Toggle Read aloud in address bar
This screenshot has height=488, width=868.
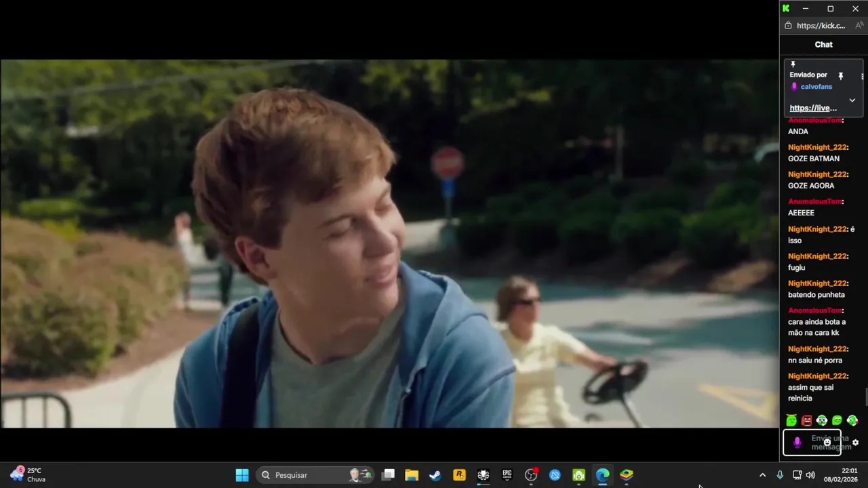[859, 26]
